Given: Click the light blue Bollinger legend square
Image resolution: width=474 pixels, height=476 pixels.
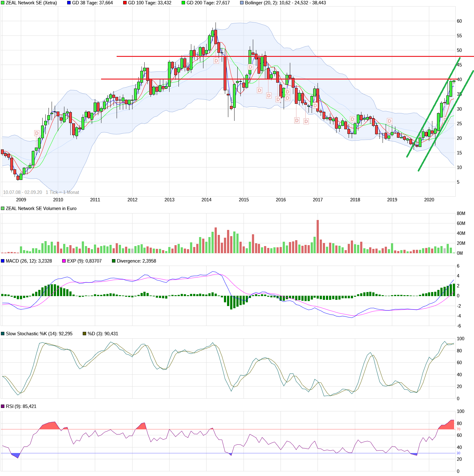Looking at the screenshot, I should (242, 3).
